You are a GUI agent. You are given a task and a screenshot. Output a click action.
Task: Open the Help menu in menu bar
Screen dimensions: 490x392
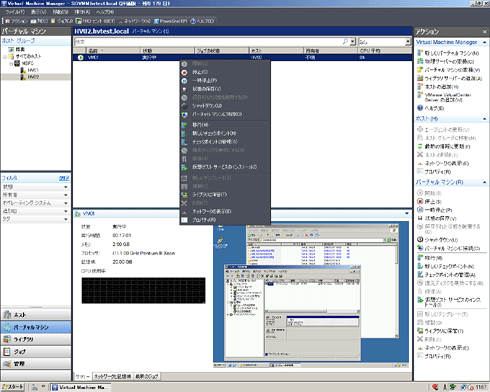[x=105, y=12]
